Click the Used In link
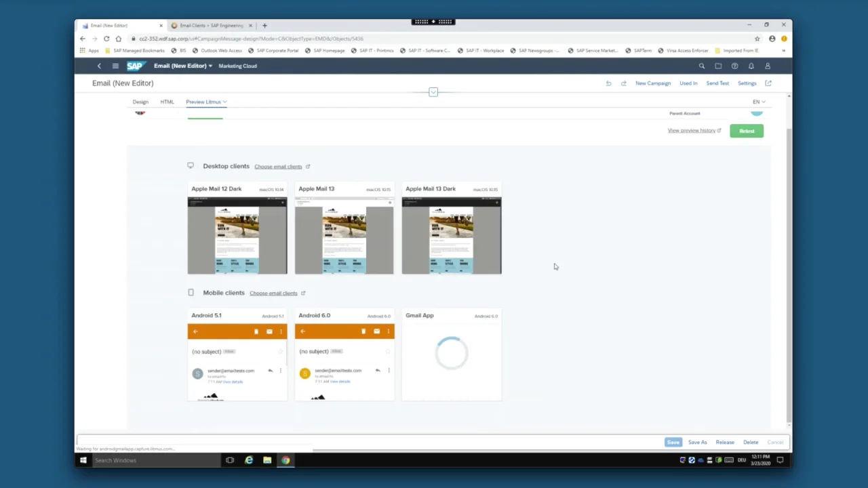The image size is (868, 488). click(x=688, y=83)
